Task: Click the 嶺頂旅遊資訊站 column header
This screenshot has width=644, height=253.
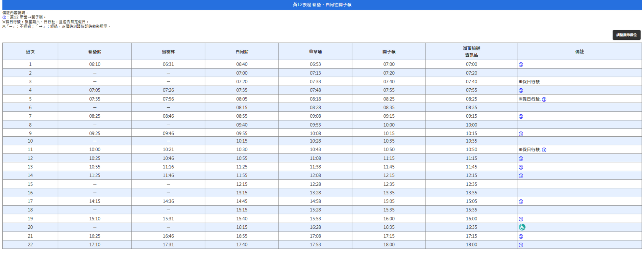Action: pyautogui.click(x=471, y=52)
